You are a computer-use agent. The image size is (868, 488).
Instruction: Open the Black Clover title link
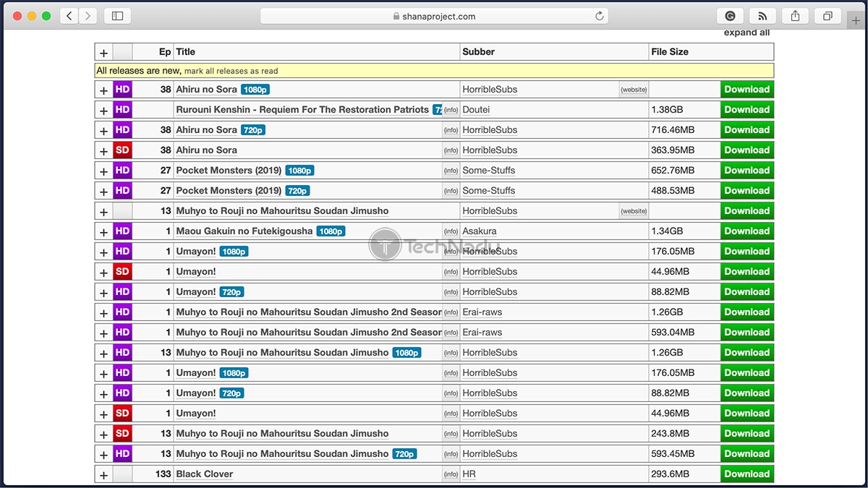(205, 474)
